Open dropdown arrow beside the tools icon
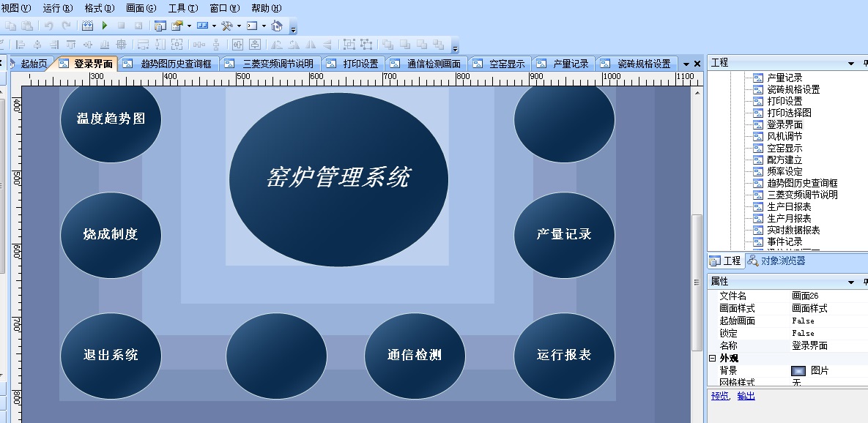The height and width of the screenshot is (423, 868). (x=239, y=26)
